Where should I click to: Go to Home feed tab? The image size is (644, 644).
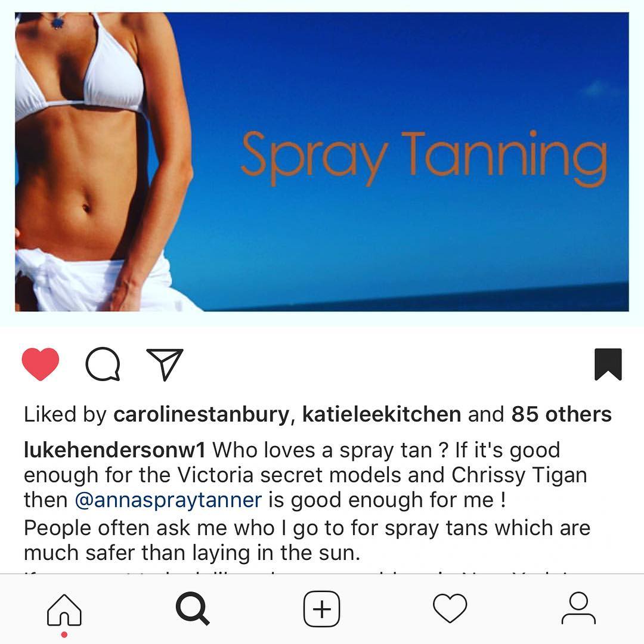tap(64, 610)
